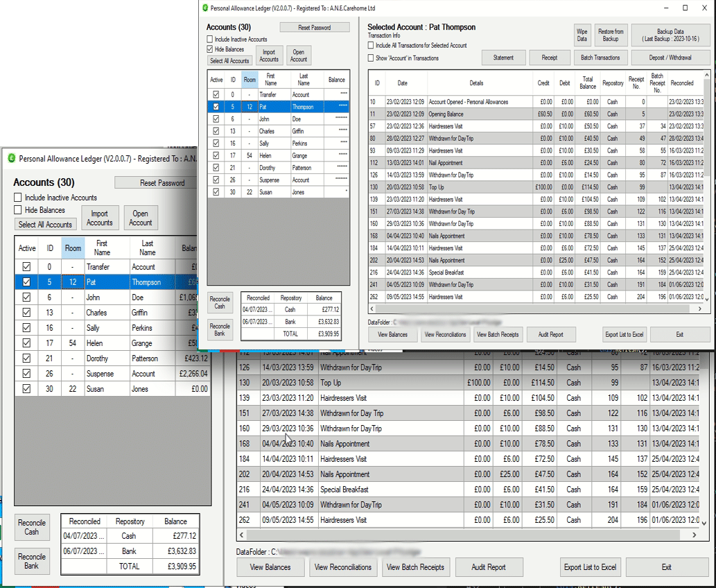
Task: Check Show 'Account' in Transactions box
Action: (x=372, y=58)
